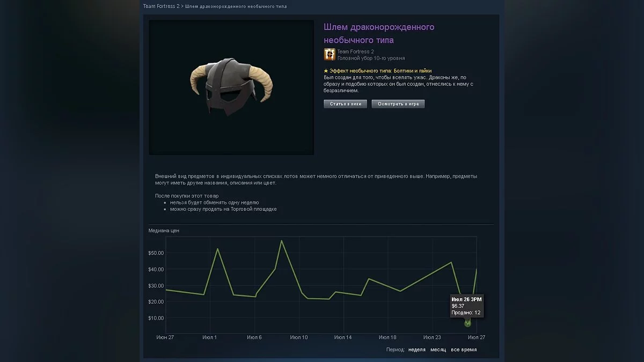Switch chart period to 'все время'
Viewport: 644px width, 362px height.
(464, 350)
